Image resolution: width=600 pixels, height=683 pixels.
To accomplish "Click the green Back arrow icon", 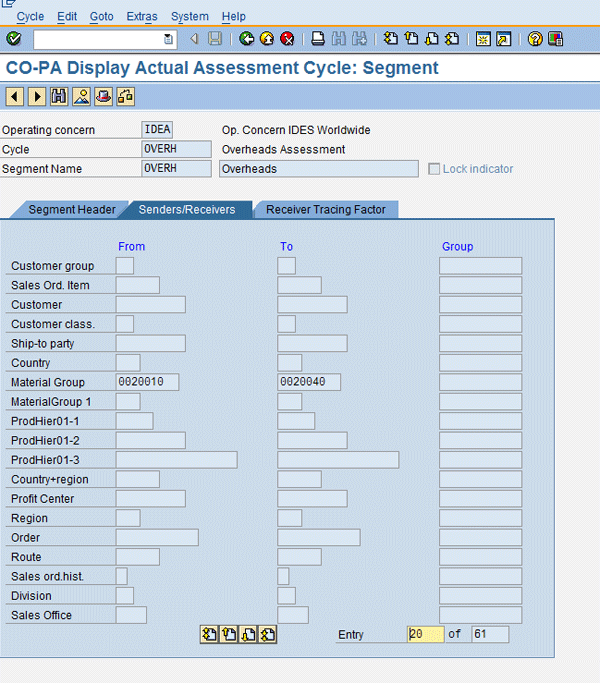I will point(247,39).
